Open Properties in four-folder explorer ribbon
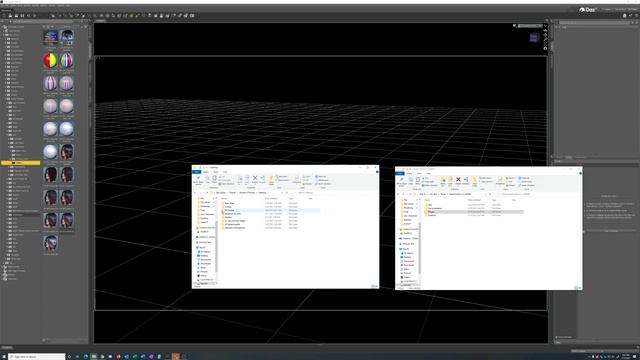This screenshot has height=360, width=640. point(500,181)
